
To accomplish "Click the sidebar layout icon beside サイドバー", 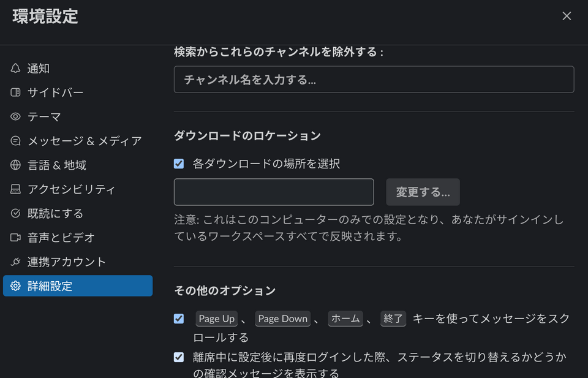I will coord(15,93).
